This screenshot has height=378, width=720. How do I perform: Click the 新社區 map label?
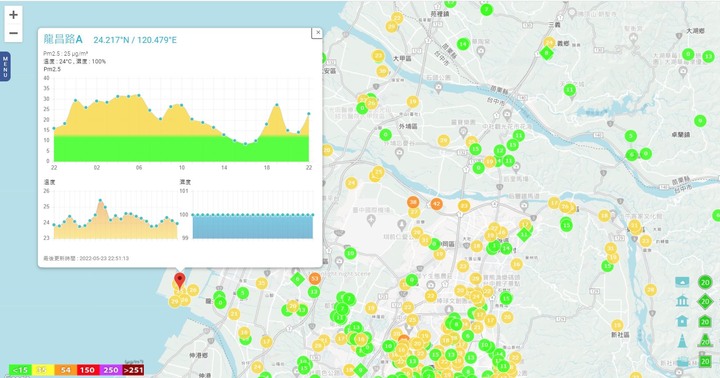click(x=620, y=335)
